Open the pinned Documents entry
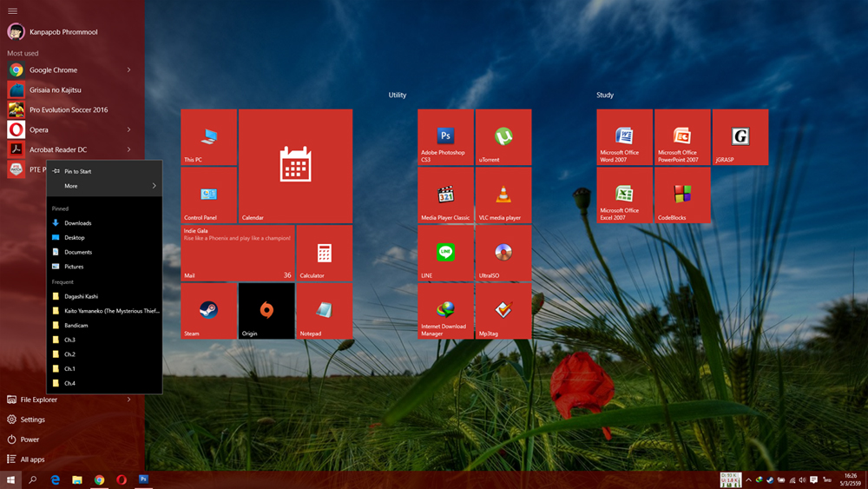868x489 pixels. click(105, 252)
